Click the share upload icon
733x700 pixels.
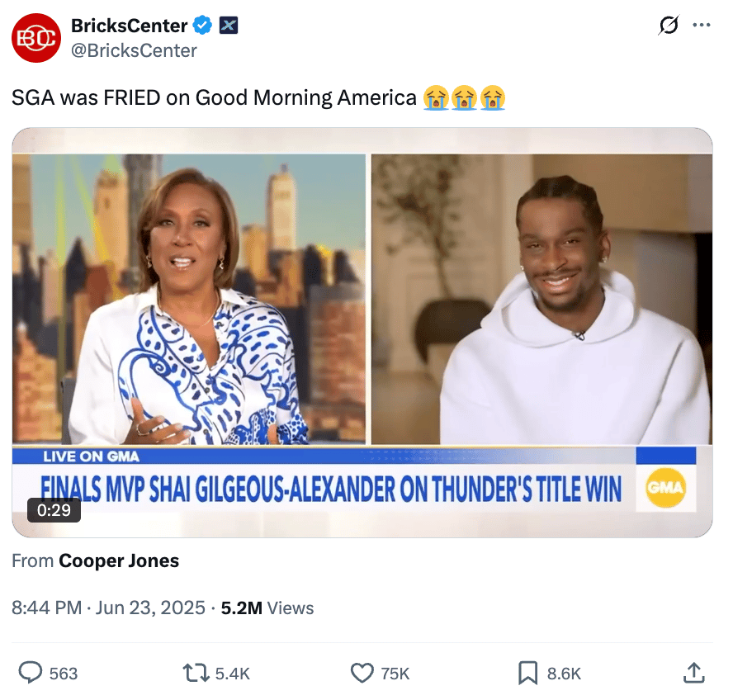694,673
